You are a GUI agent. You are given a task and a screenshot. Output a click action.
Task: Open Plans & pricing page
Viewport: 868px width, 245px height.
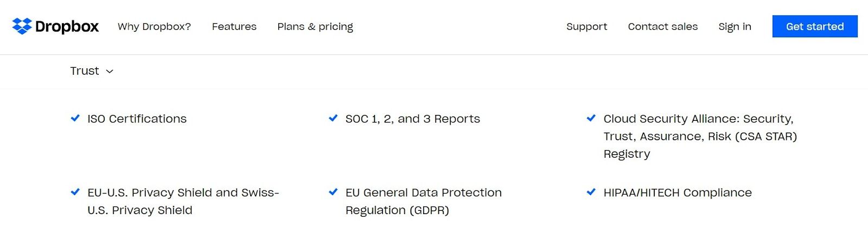click(315, 27)
